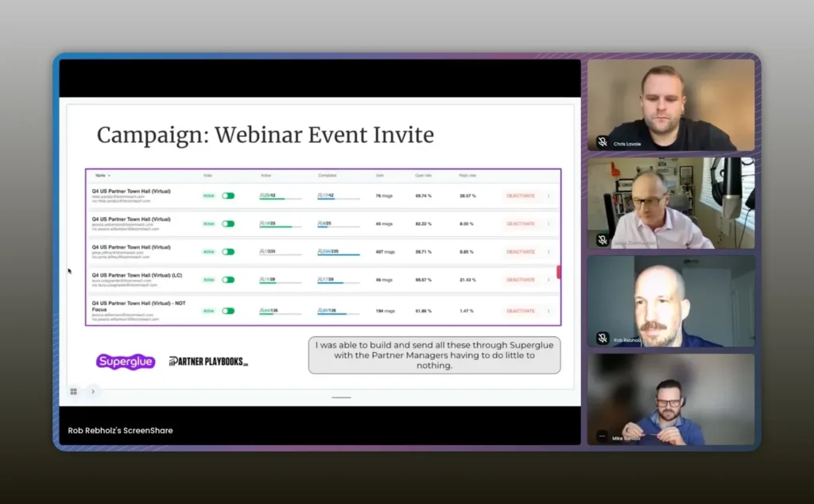This screenshot has height=504, width=814.
Task: Disable the NOT Focus campaign toggle
Action: (228, 311)
